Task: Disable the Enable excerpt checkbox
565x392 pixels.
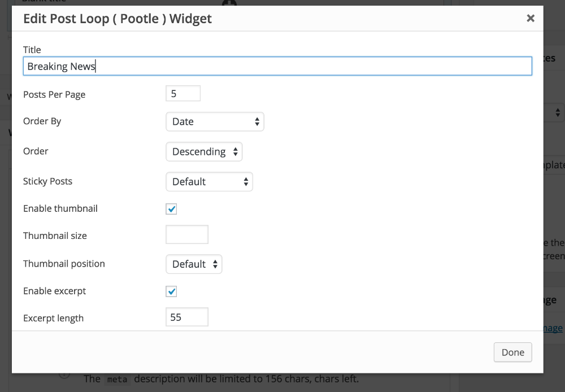Action: pos(172,291)
